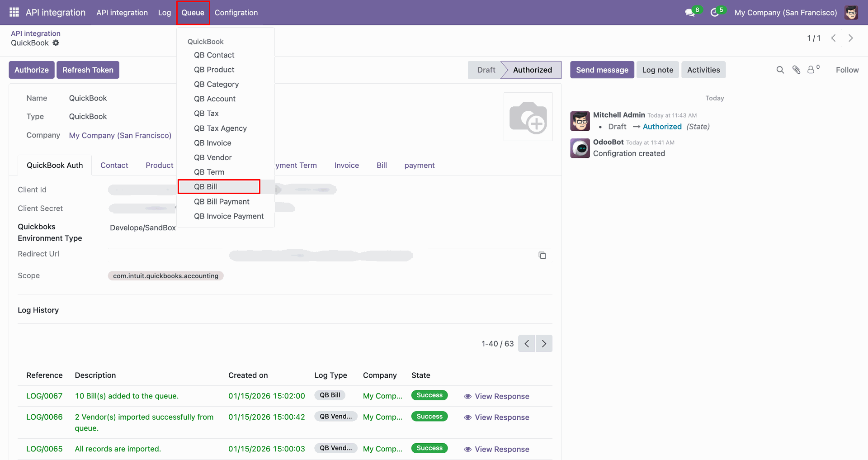
Task: Open the API integration breadcrumb link
Action: pos(36,33)
